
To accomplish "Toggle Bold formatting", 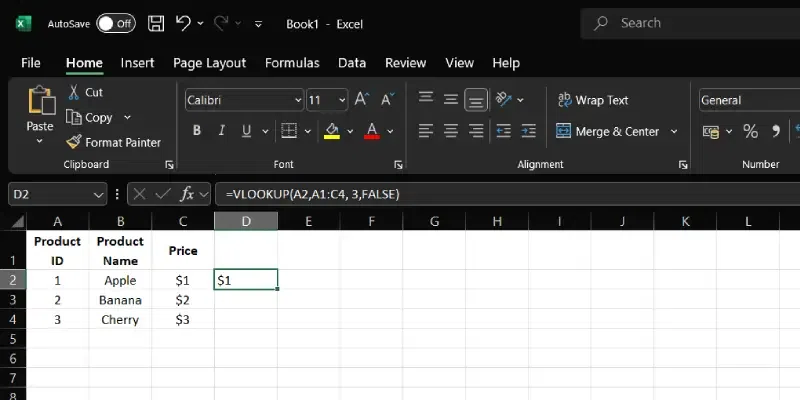I will pos(196,131).
